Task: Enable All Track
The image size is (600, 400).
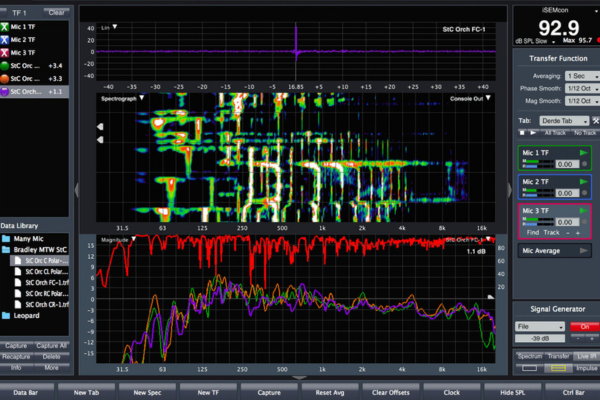Action: [555, 133]
